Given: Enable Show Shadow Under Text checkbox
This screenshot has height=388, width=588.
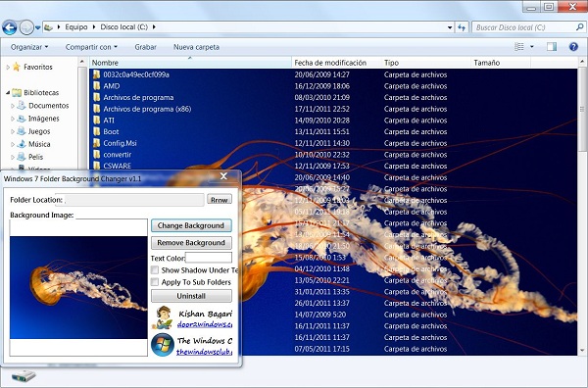Looking at the screenshot, I should 155,269.
